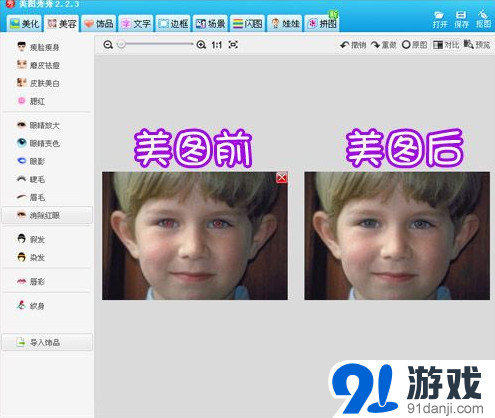Select the 睫毛 eyelash tool

31,179
